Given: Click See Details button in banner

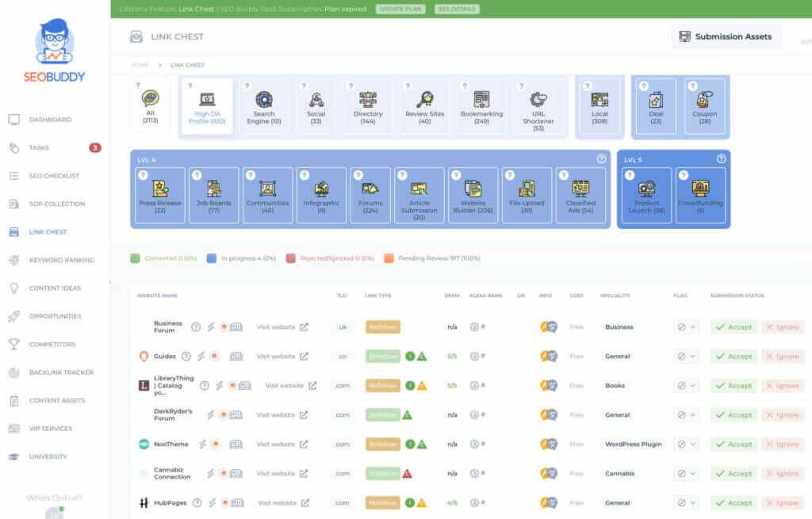Looking at the screenshot, I should 457,9.
